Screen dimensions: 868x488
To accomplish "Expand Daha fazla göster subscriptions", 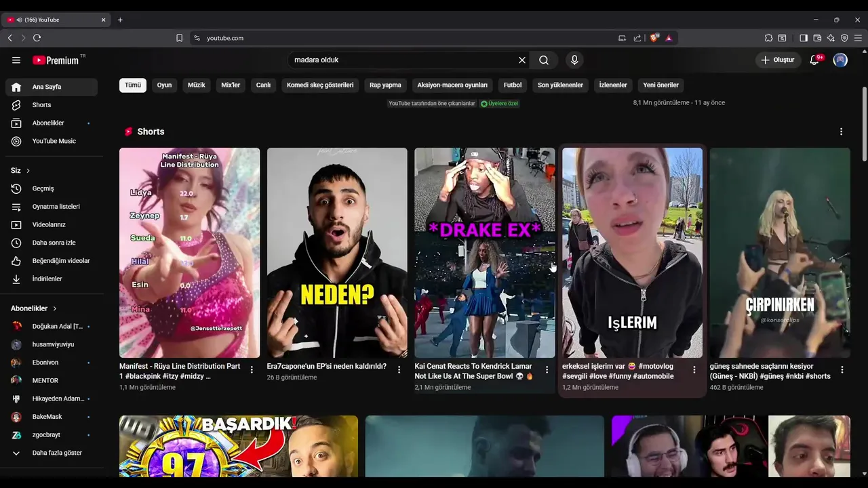I will pyautogui.click(x=52, y=453).
